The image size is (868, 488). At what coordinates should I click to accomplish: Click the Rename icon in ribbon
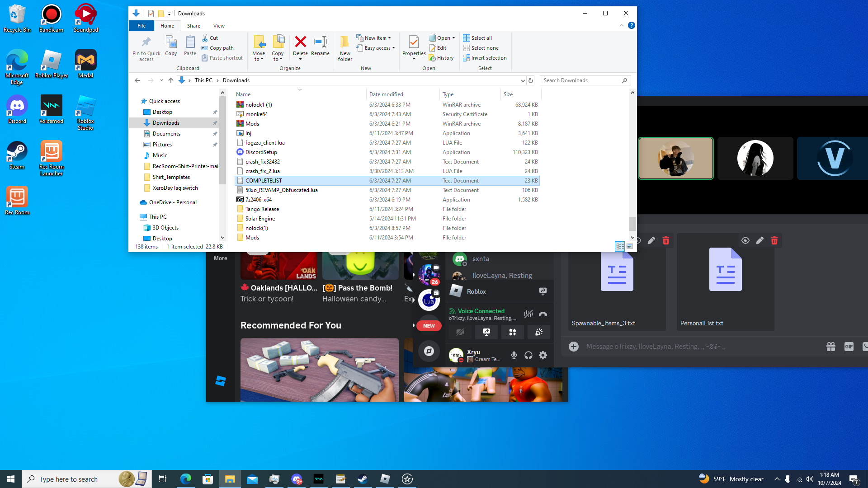[x=320, y=42]
